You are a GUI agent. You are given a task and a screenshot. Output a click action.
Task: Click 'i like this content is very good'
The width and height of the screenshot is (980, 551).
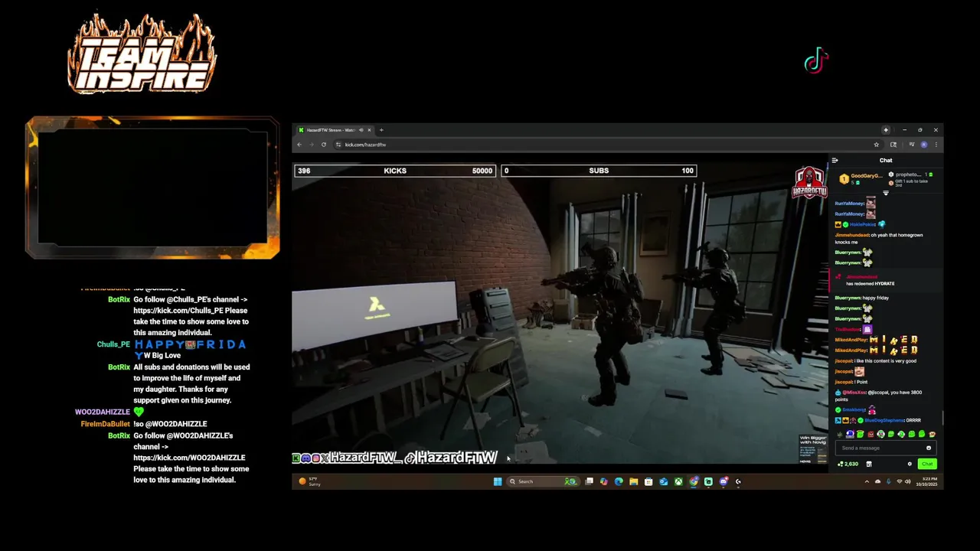[886, 361]
